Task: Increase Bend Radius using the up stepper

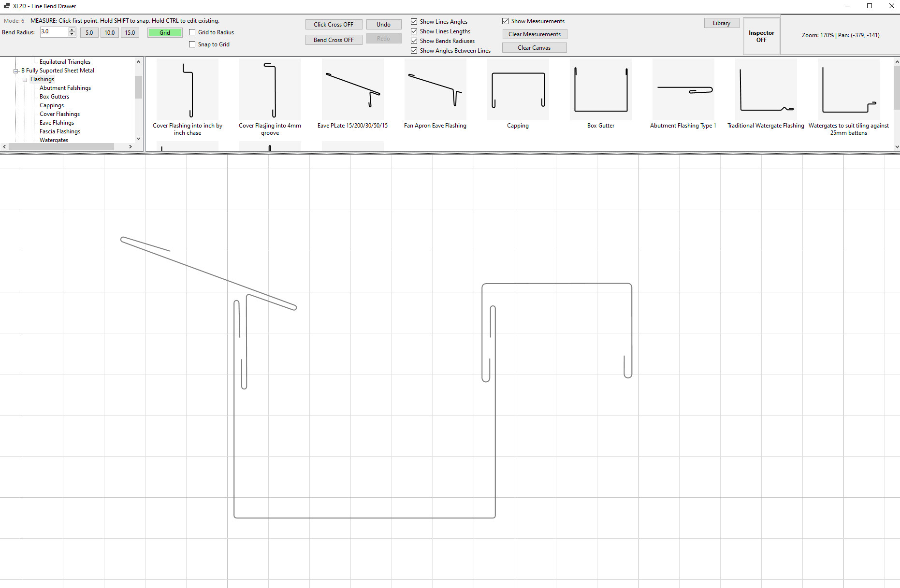Action: 72,30
